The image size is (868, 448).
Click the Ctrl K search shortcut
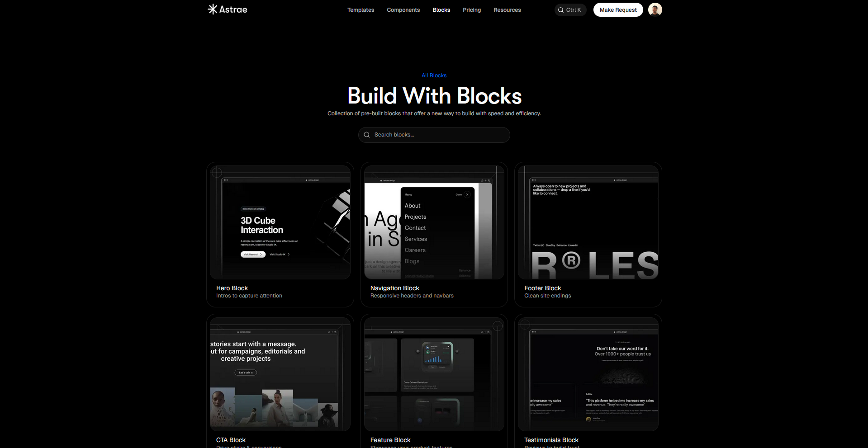click(x=570, y=10)
